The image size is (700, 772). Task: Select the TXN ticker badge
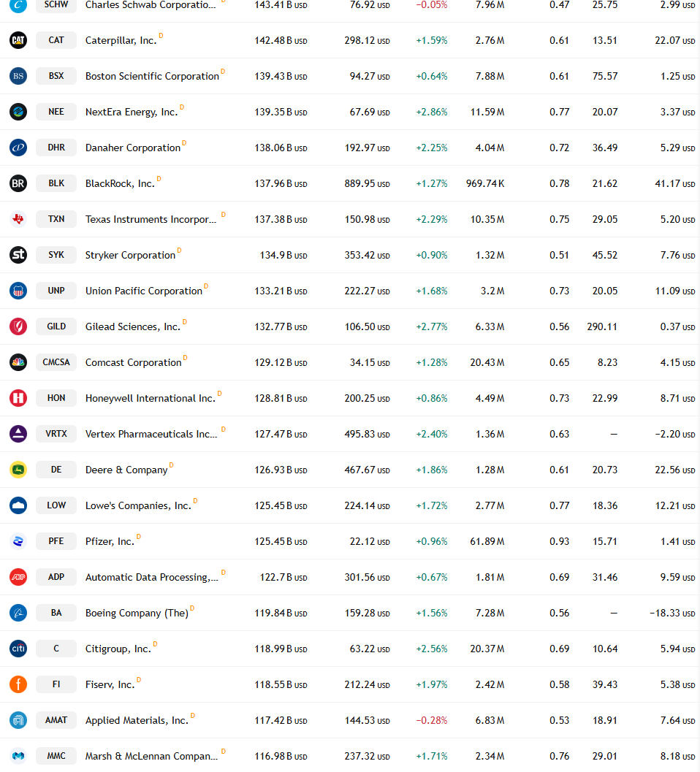pos(56,219)
